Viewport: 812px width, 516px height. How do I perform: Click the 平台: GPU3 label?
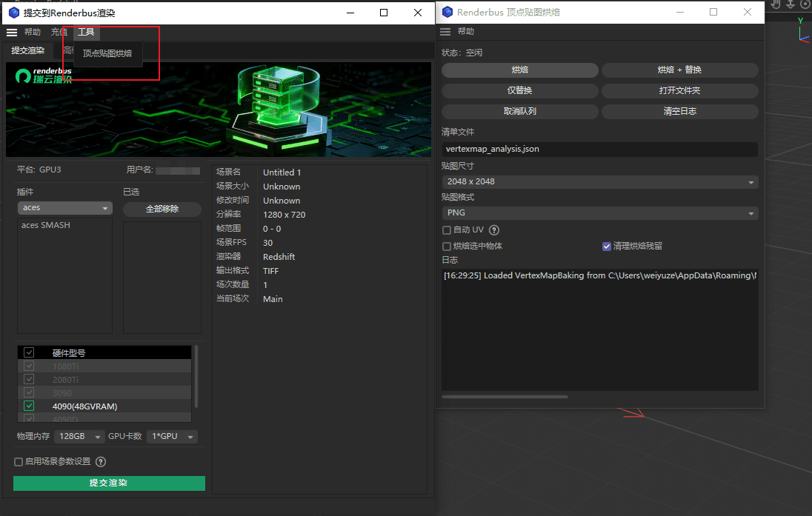pos(39,170)
